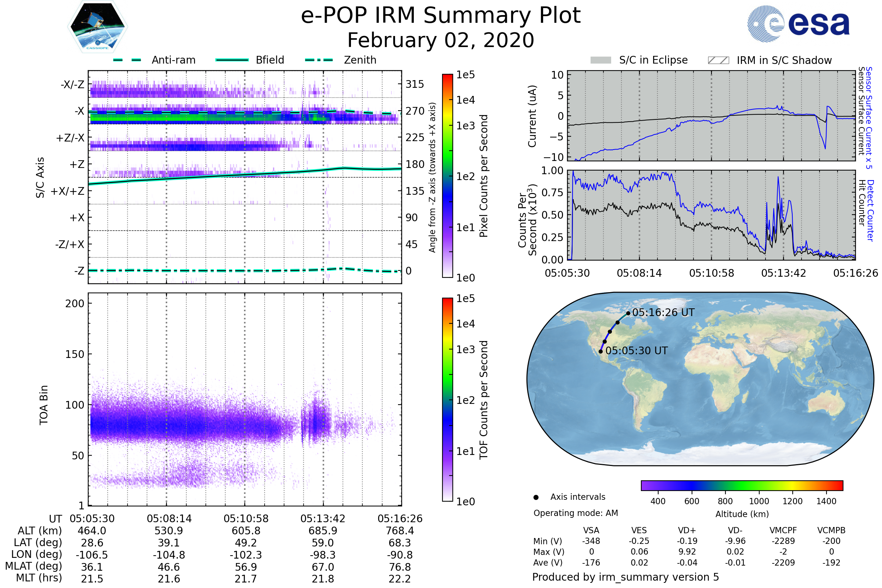Click the TOF Counts per Second colorbar

click(x=447, y=399)
